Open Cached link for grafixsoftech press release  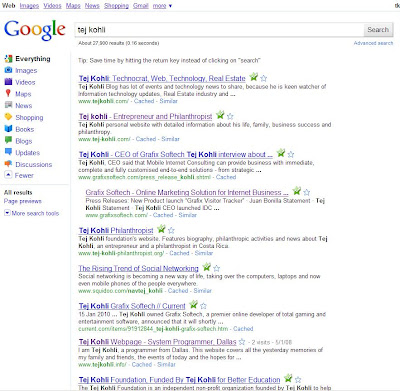226,177
